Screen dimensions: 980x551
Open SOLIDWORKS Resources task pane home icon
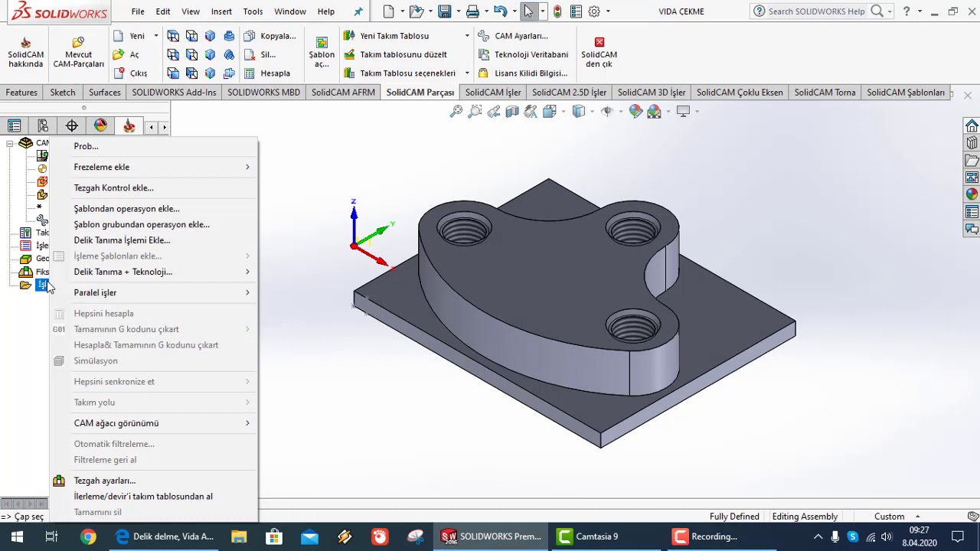tap(972, 126)
